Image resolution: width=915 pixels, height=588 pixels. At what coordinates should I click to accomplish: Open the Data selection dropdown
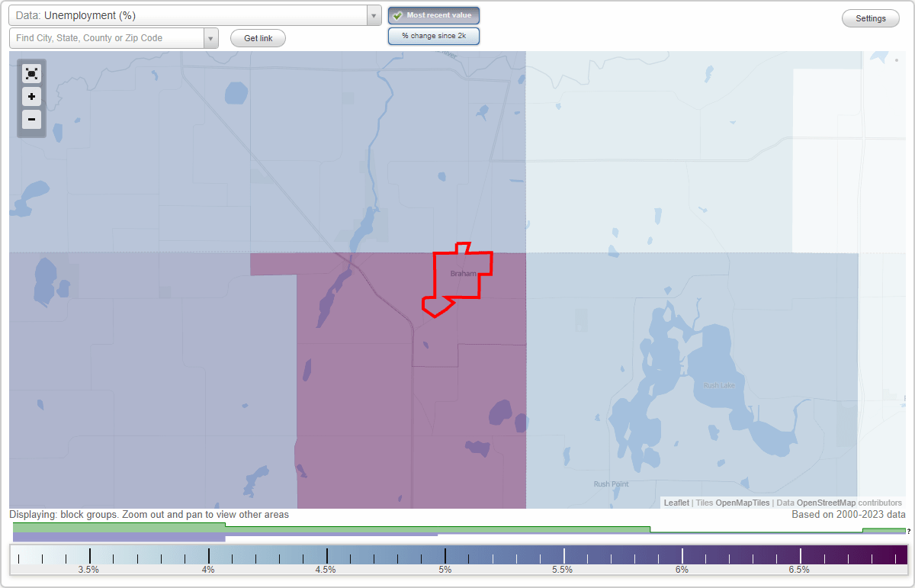(373, 14)
